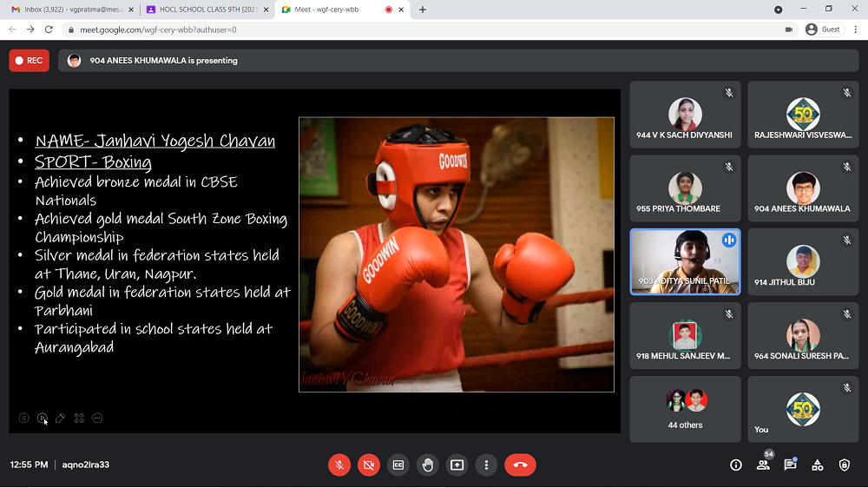Viewport: 868px width, 488px height.
Task: Click the 44 others participant tile
Action: click(x=685, y=409)
